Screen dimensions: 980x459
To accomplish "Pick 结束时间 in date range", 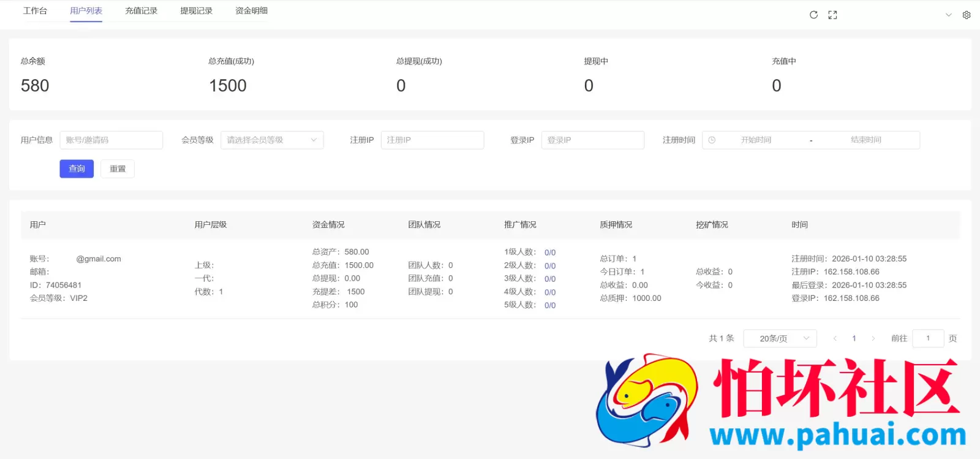I will 865,140.
